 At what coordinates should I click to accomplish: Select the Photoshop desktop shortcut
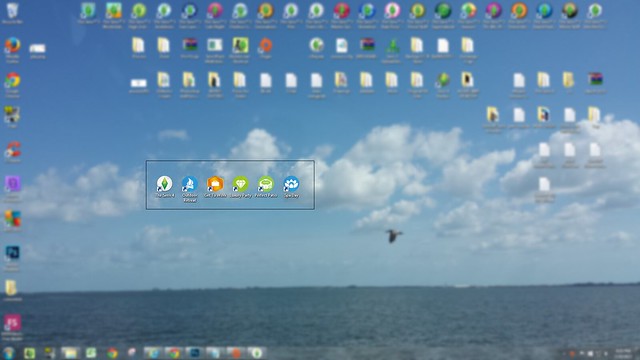coord(12,254)
